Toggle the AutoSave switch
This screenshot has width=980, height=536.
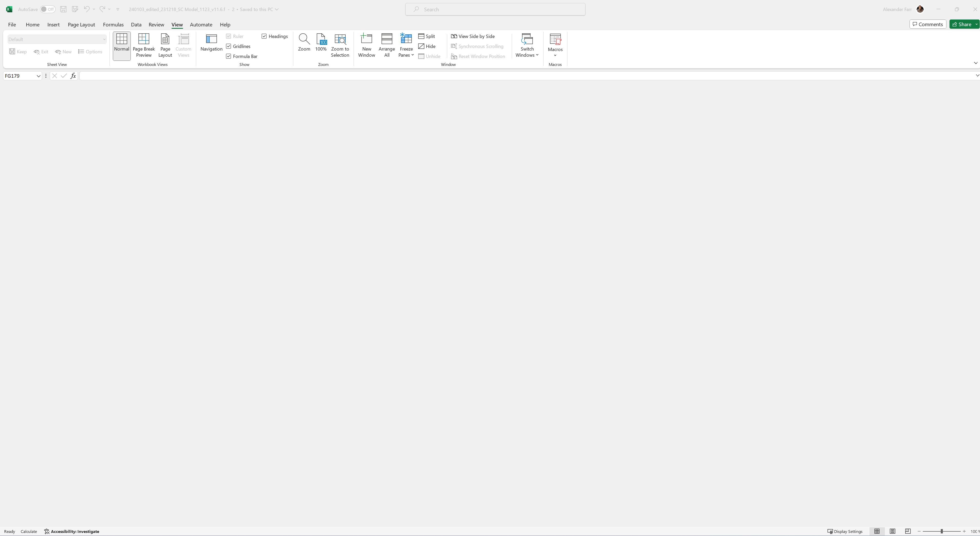click(x=47, y=9)
